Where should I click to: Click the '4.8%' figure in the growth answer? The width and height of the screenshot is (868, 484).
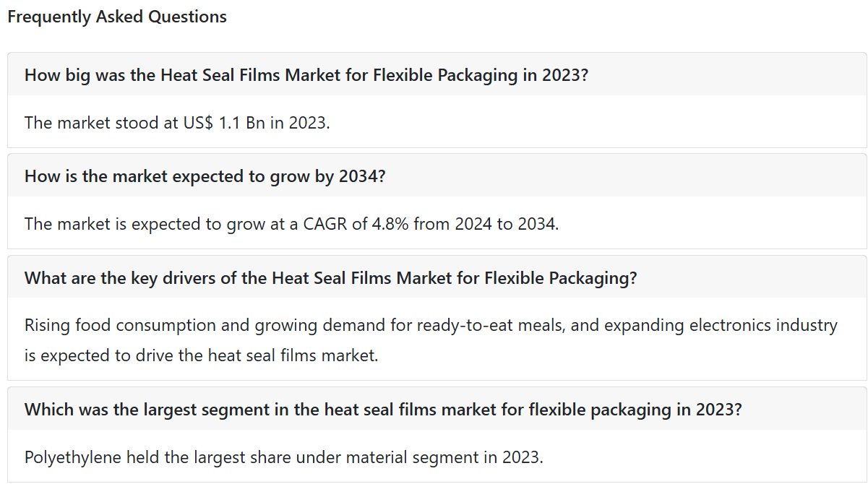point(390,224)
